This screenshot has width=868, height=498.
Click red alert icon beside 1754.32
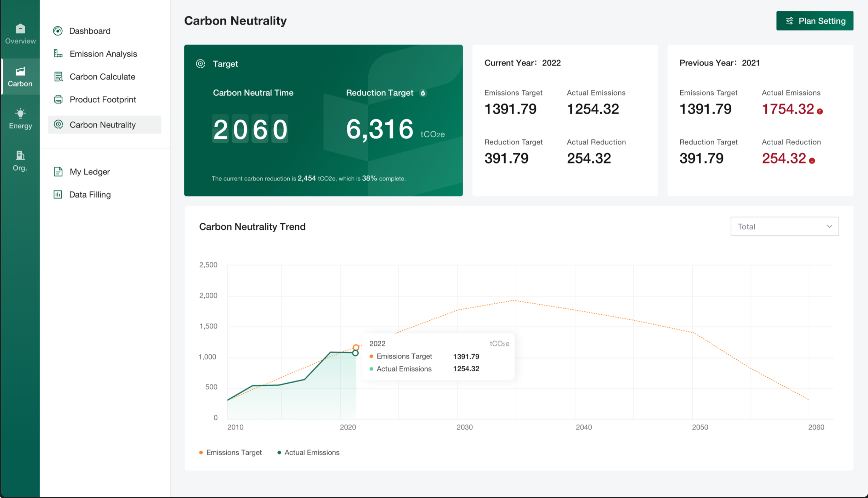820,111
